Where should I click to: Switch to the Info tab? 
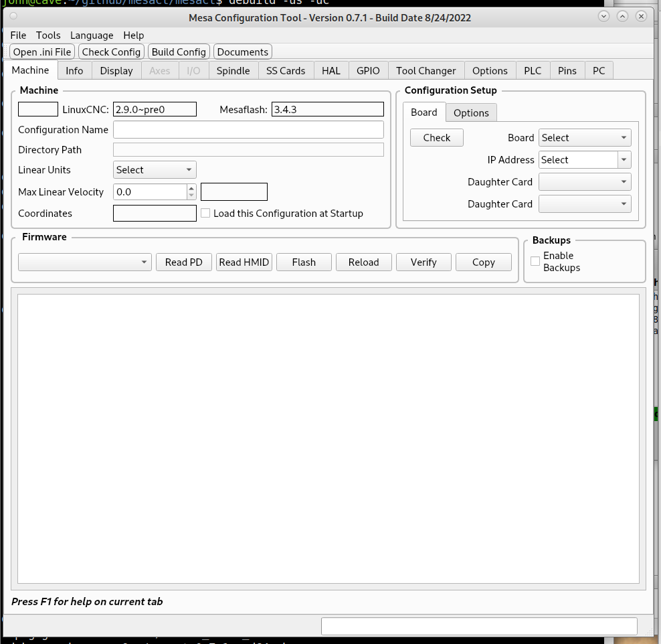click(74, 70)
